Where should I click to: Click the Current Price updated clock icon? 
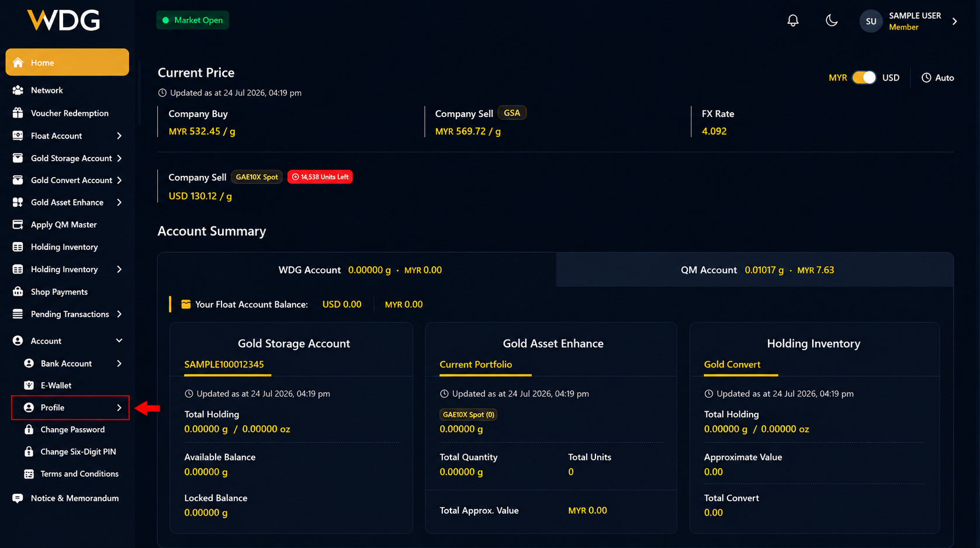click(162, 93)
